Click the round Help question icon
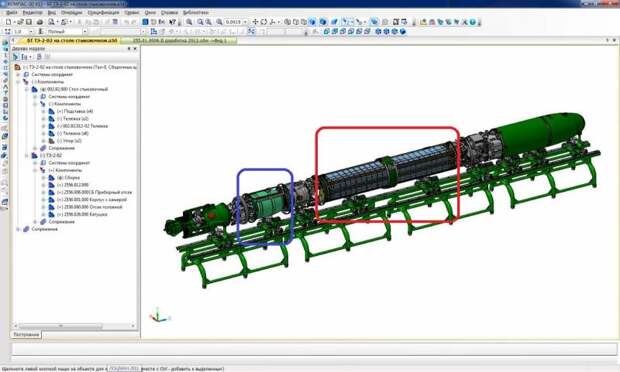This screenshot has width=620, height=372. pyautogui.click(x=473, y=22)
